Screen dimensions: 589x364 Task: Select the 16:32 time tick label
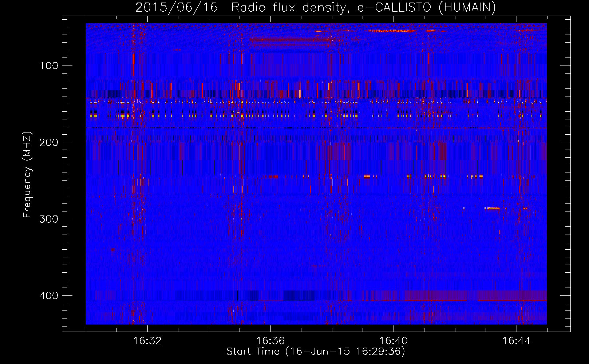(147, 341)
